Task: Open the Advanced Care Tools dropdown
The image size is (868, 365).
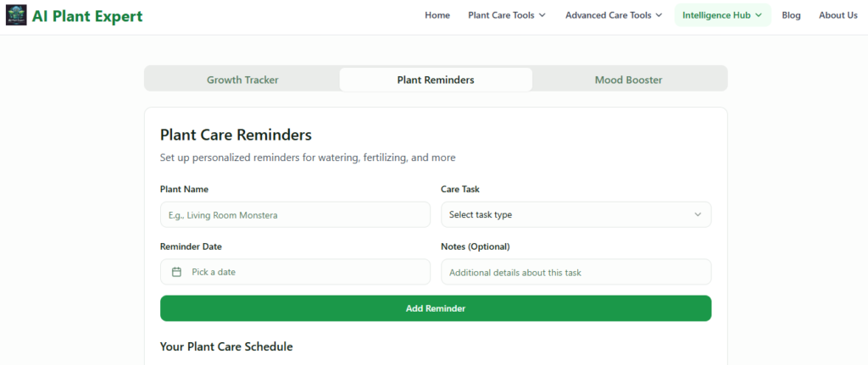Action: [x=613, y=15]
